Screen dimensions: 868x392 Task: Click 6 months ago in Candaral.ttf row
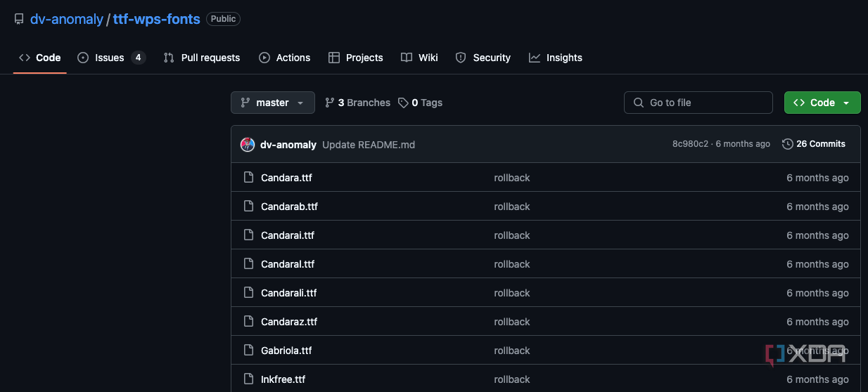pos(817,264)
